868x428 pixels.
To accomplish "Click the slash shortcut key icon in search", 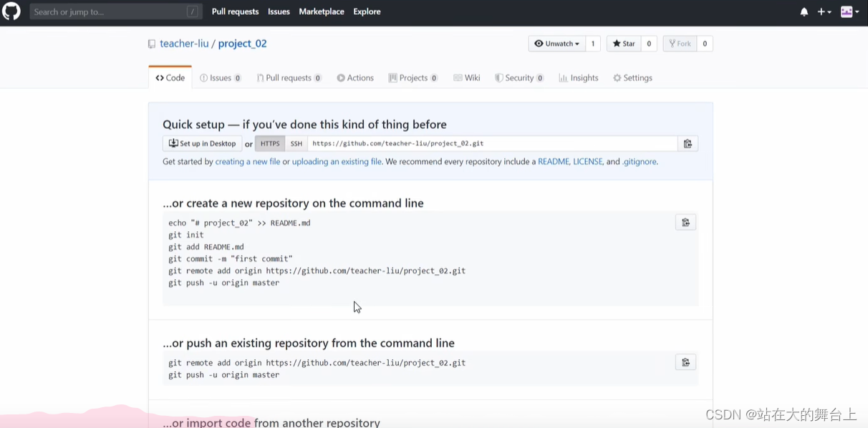I will pos(192,11).
